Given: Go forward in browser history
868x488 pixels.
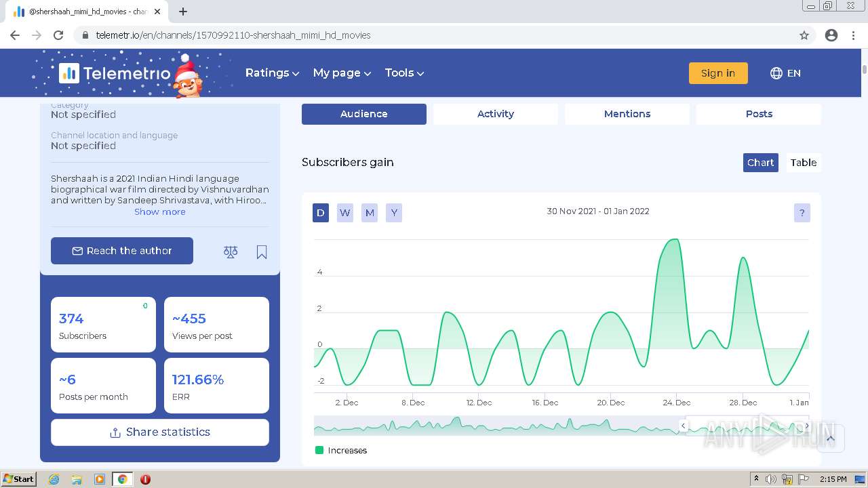Looking at the screenshot, I should point(37,35).
